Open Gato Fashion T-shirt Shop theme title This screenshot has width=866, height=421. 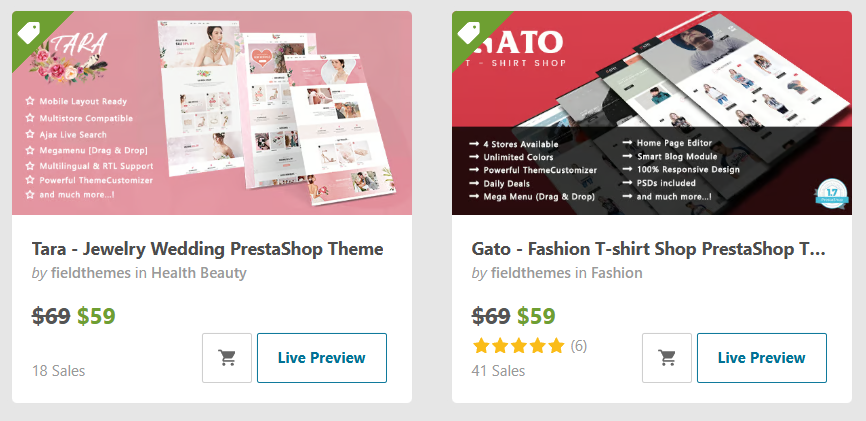[649, 248]
